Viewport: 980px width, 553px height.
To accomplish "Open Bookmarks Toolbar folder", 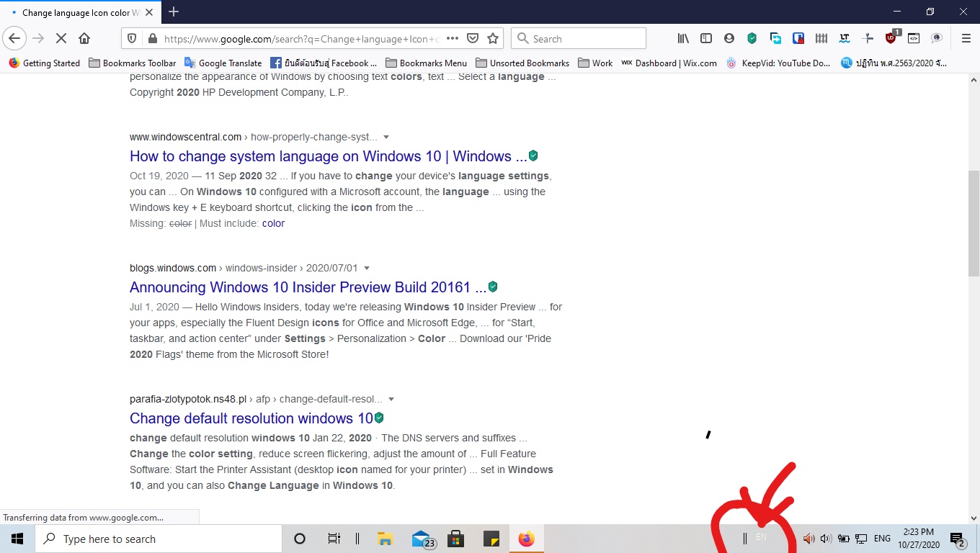I will click(x=133, y=63).
